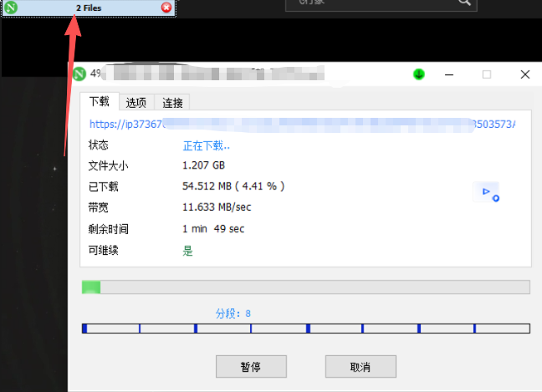Pause the download with 暂停 button
Viewport: 542px width, 392px height.
tap(251, 366)
